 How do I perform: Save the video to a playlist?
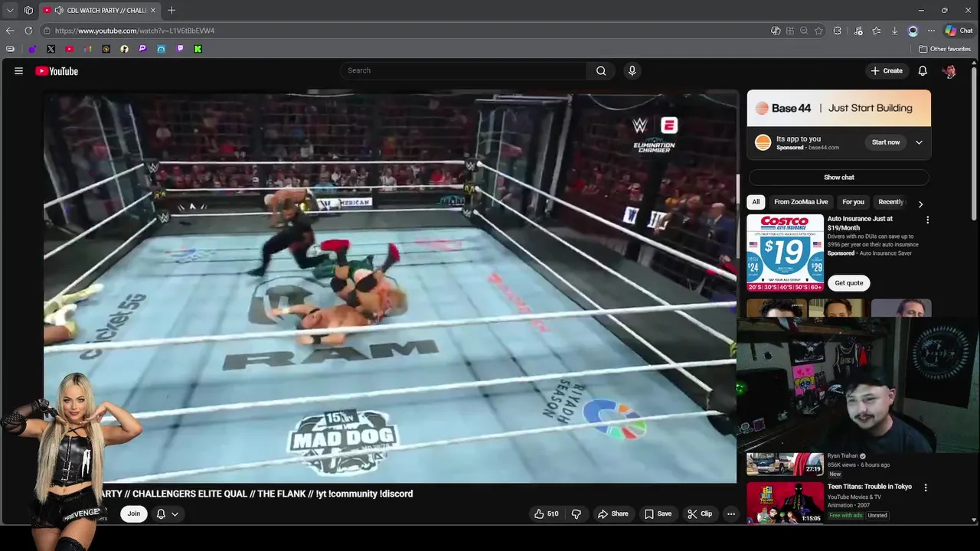tap(658, 514)
